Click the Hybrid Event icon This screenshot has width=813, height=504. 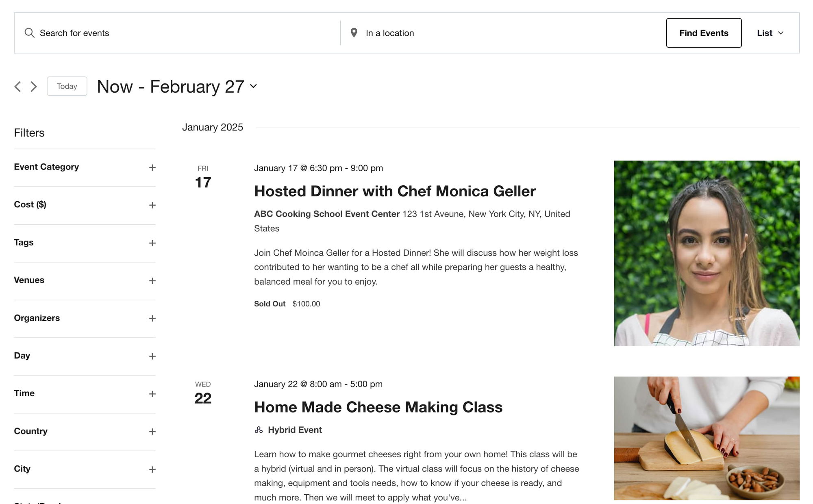pos(259,430)
